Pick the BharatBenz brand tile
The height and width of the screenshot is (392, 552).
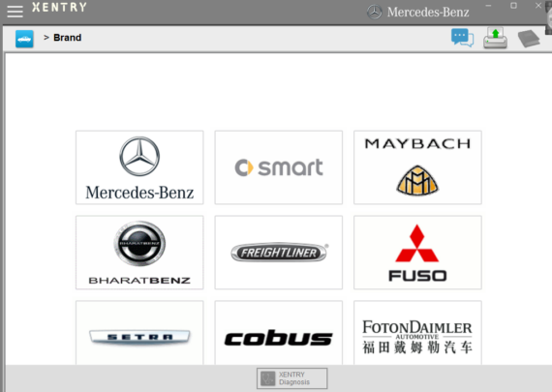pyautogui.click(x=139, y=253)
